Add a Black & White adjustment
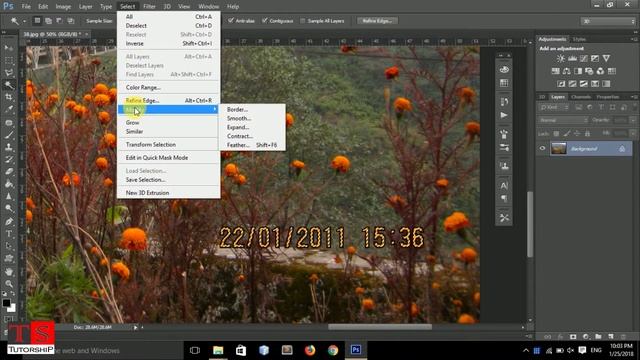 (x=578, y=71)
